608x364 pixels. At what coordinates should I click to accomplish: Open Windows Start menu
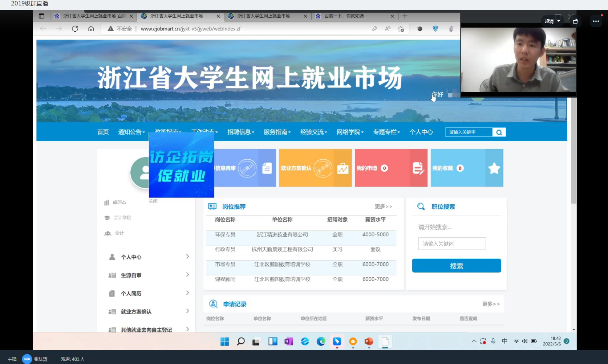[x=225, y=341]
